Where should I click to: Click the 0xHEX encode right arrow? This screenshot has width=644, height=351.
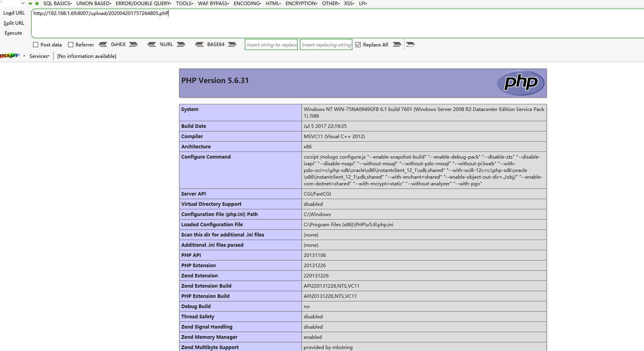tap(133, 44)
